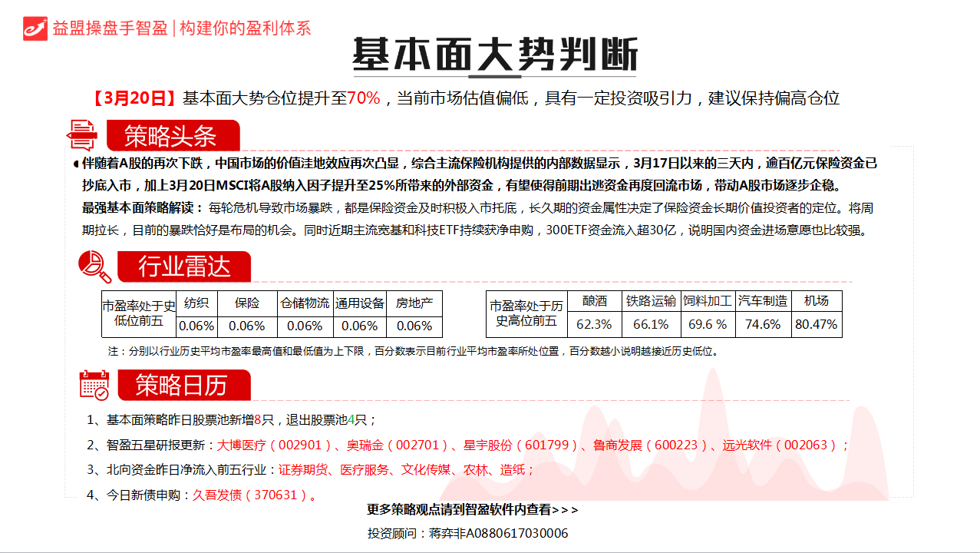Click the 行业雷达 magnifier icon

(95, 267)
